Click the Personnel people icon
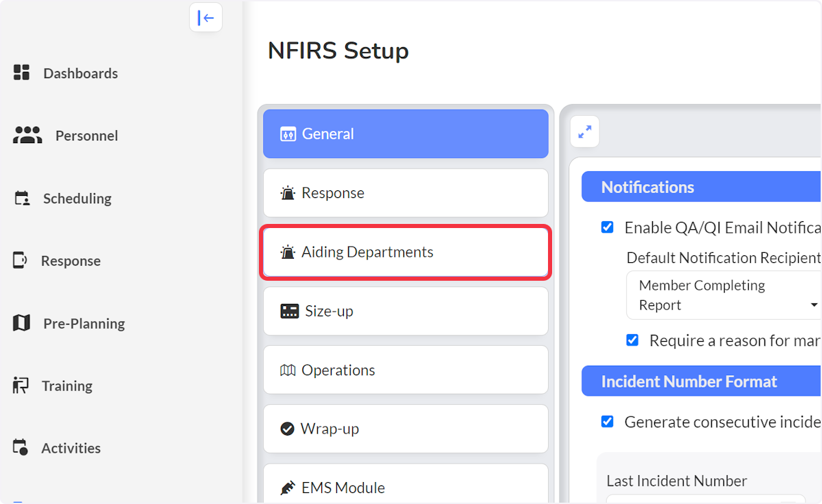 pyautogui.click(x=27, y=135)
